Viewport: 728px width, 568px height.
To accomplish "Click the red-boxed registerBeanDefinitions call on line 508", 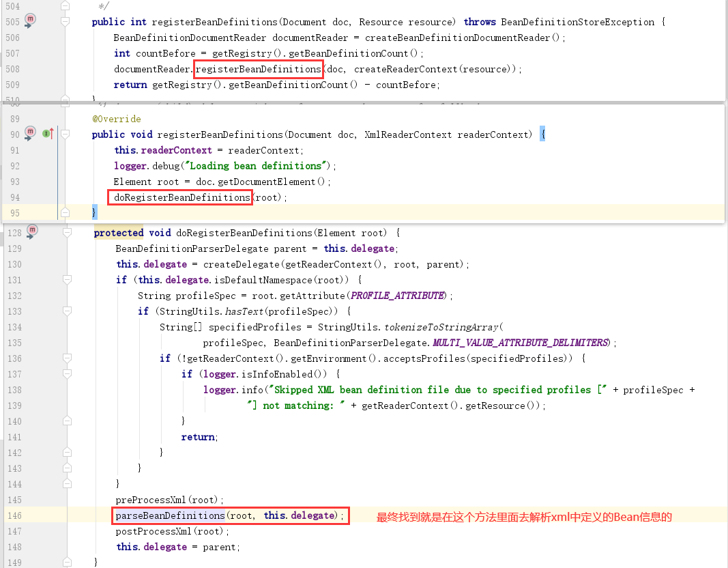I will pyautogui.click(x=258, y=69).
